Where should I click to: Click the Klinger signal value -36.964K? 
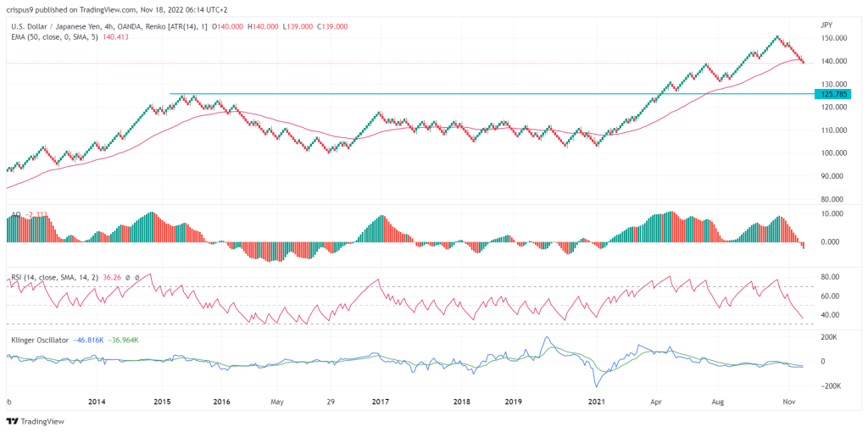(122, 340)
